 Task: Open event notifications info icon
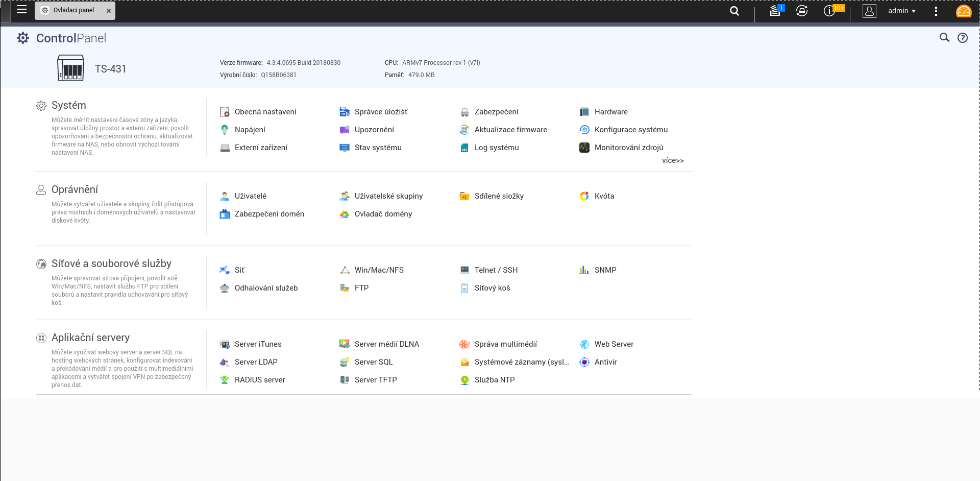click(829, 11)
